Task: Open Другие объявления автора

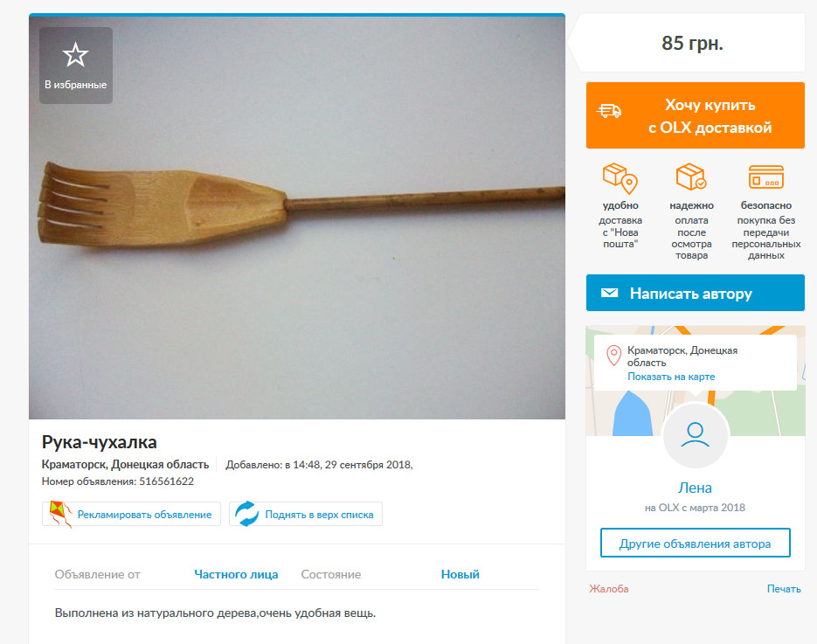Action: pos(695,543)
